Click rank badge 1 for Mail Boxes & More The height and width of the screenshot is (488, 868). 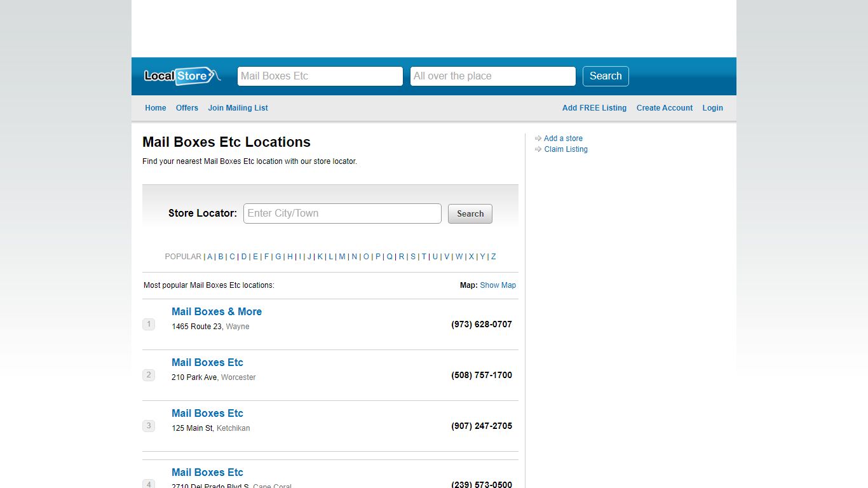pos(149,324)
